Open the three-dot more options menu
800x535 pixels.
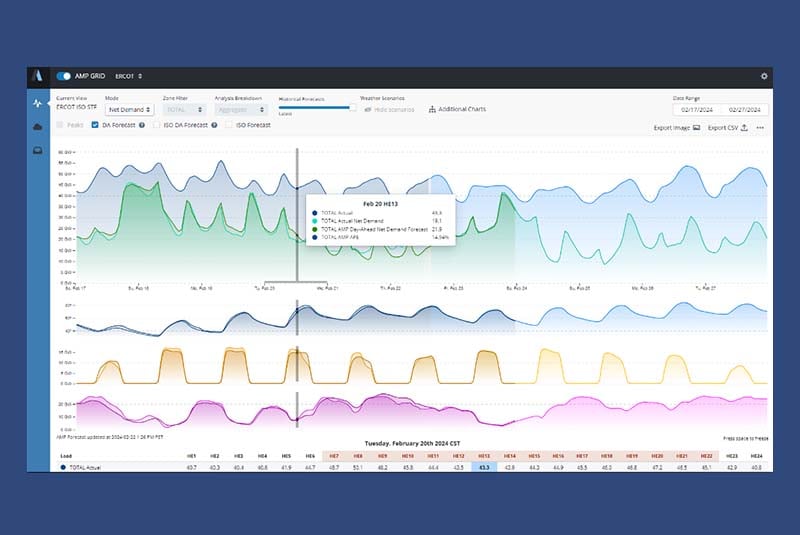[x=760, y=128]
